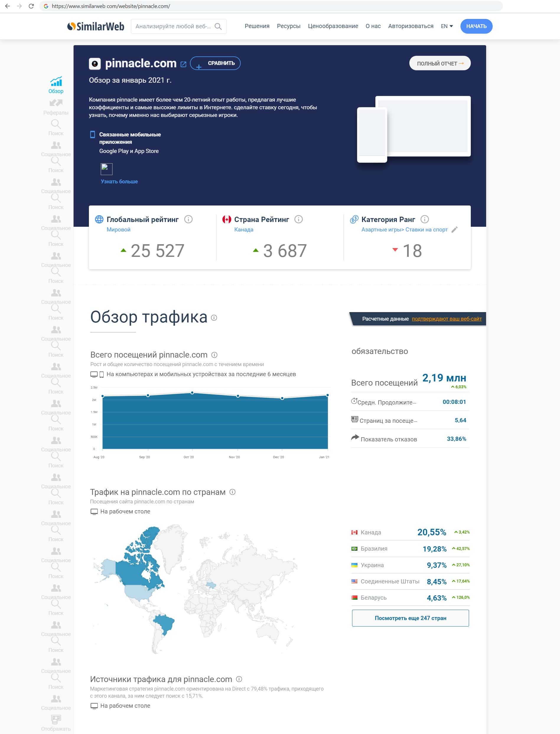Click the bounce rate value 33,86%
This screenshot has height=734, width=560.
(x=456, y=439)
